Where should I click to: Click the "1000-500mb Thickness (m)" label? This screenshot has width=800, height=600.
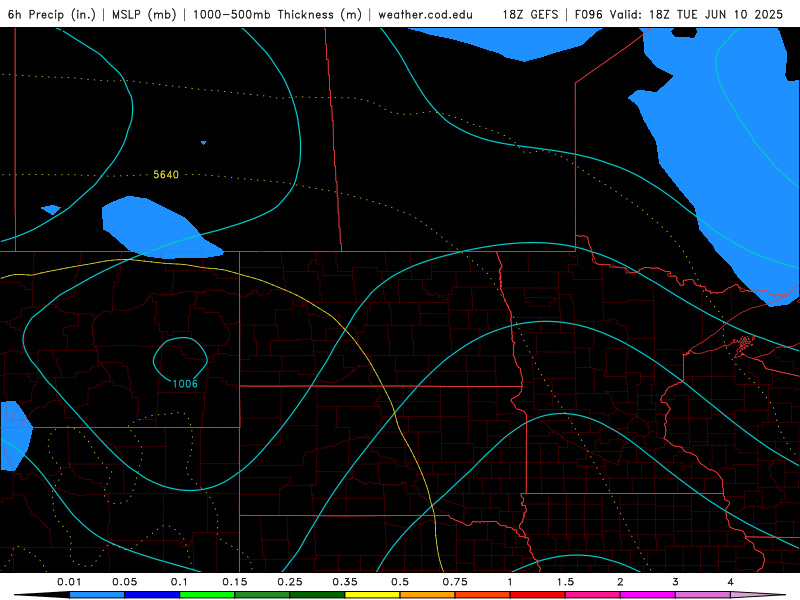click(277, 14)
